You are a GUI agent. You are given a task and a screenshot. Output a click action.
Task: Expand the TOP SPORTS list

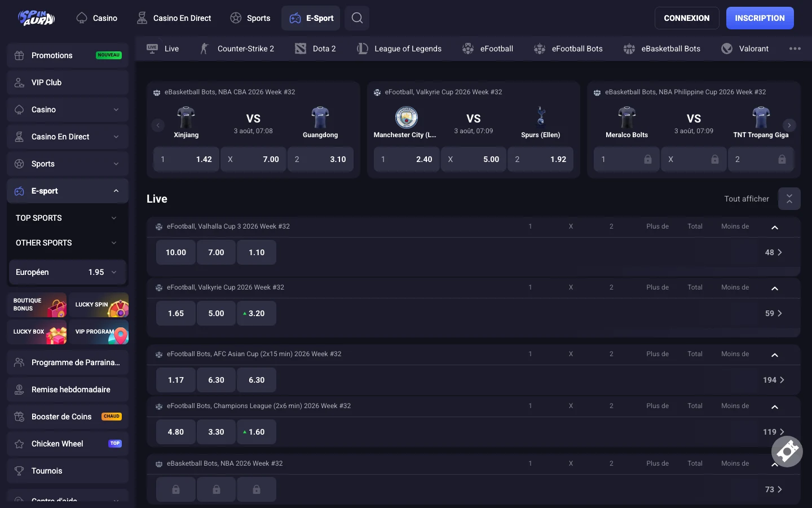68,218
